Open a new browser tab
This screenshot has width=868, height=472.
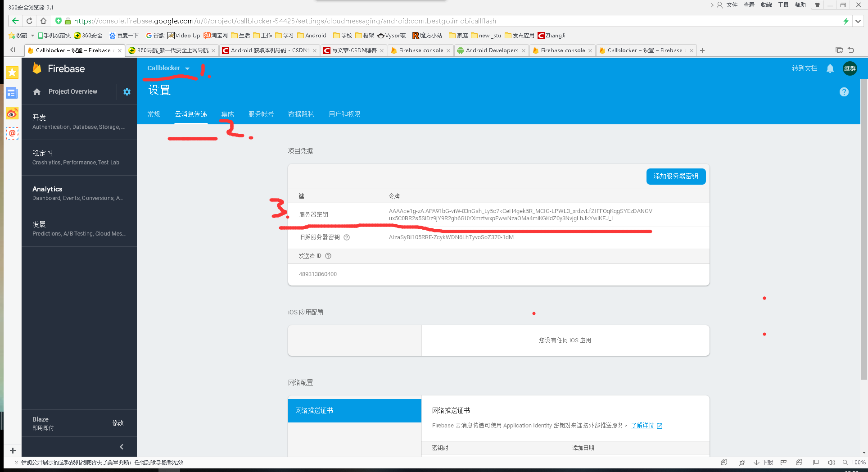[702, 50]
